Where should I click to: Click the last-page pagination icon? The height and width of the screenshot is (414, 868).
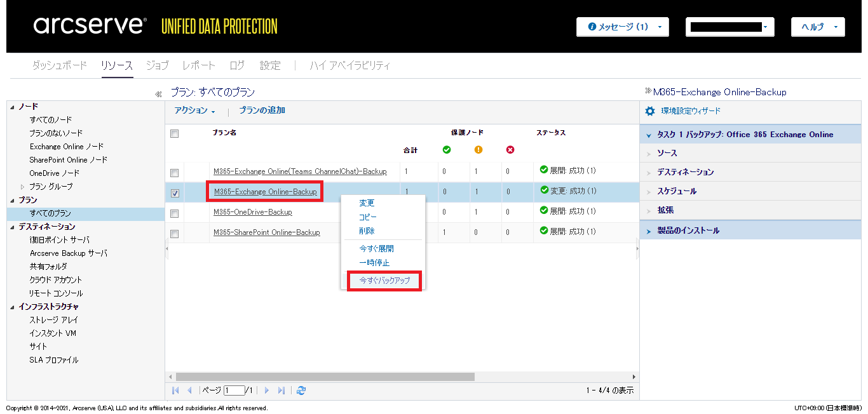[x=281, y=391]
